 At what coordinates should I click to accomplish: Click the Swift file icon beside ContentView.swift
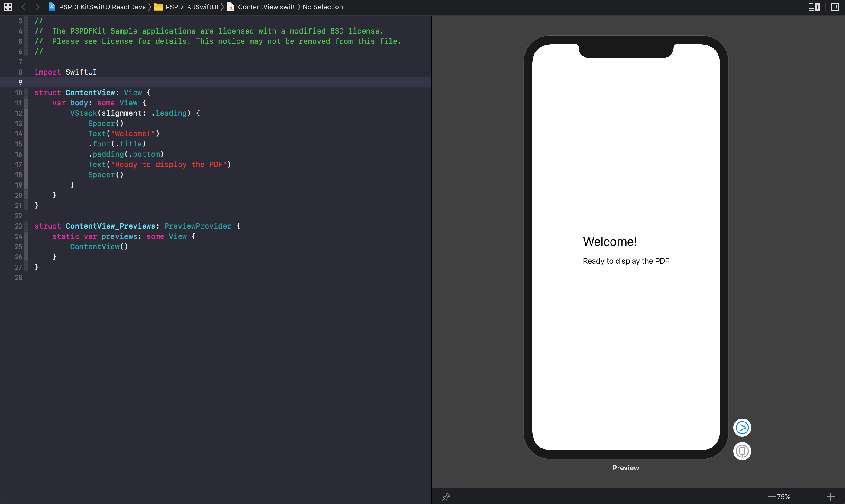pyautogui.click(x=231, y=7)
